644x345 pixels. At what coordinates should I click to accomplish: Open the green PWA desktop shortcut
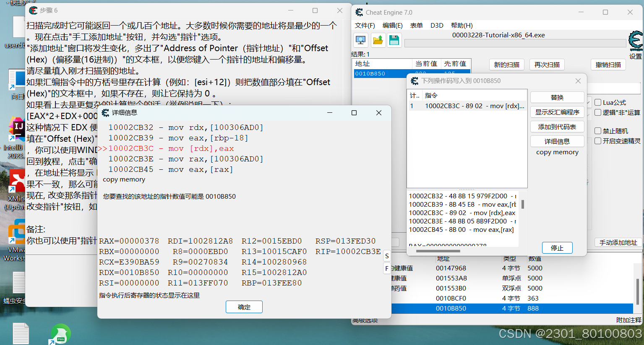(60, 334)
